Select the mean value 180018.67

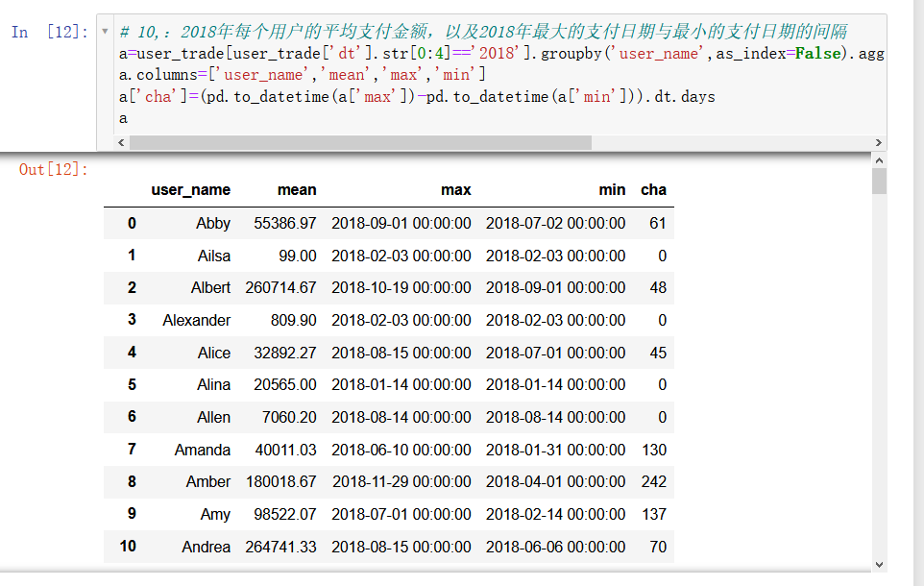coord(281,481)
